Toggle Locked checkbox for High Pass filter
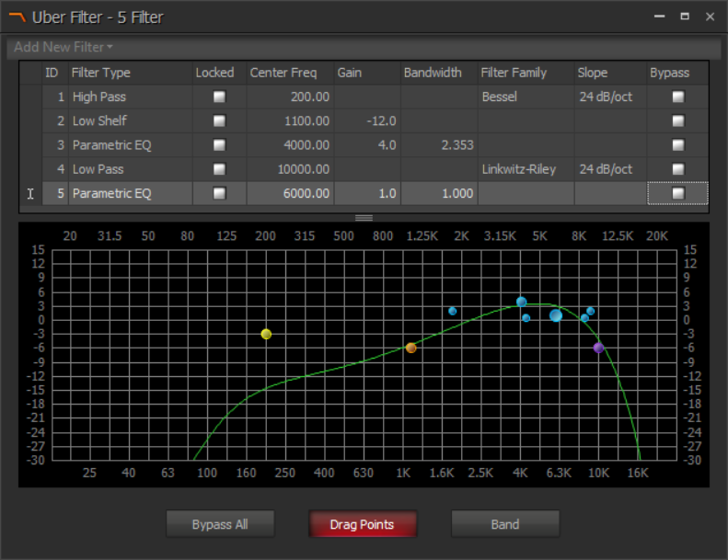Image resolution: width=728 pixels, height=560 pixels. coord(219,97)
